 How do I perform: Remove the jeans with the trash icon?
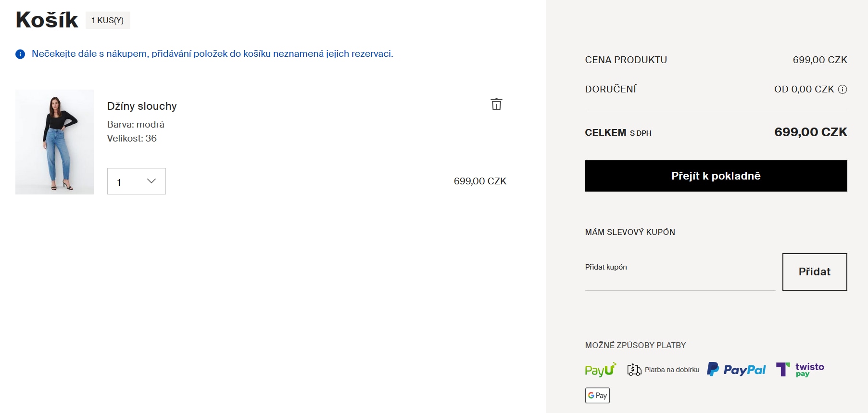[496, 104]
